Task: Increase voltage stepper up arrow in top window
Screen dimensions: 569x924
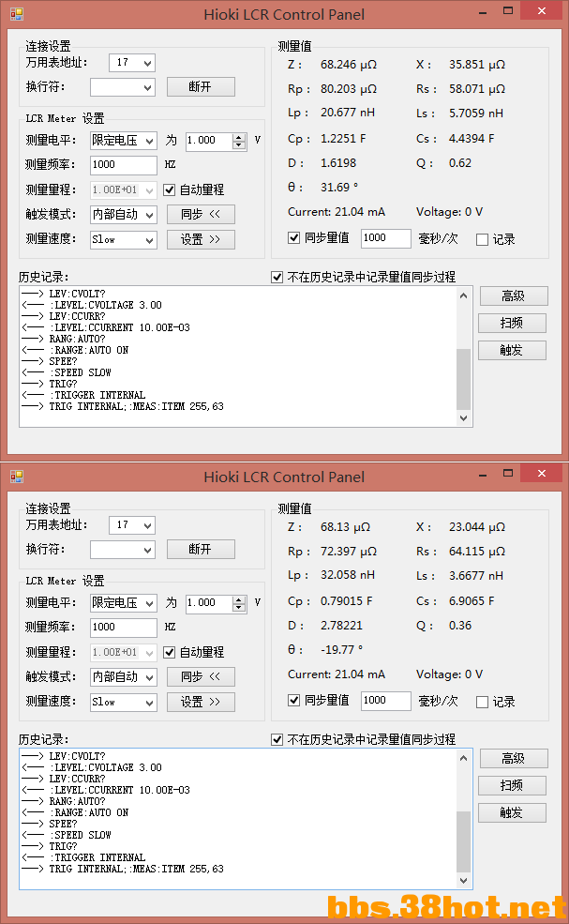Action: [x=238, y=137]
